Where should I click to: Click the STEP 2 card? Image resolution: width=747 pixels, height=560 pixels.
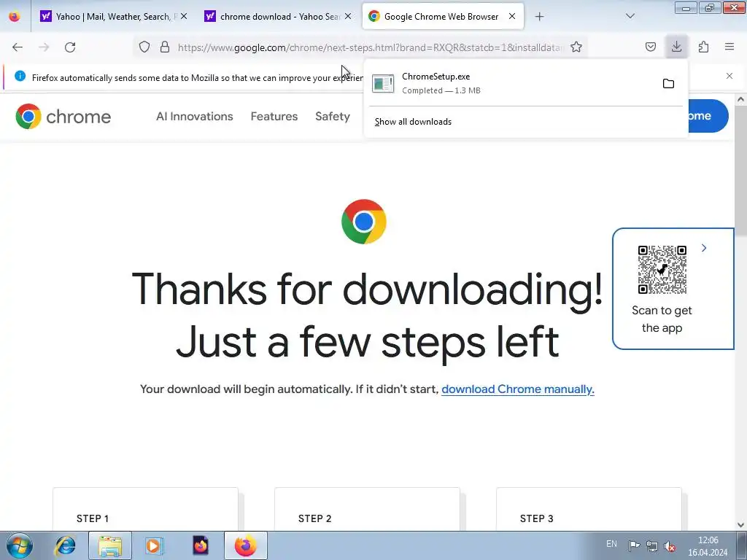coord(368,508)
